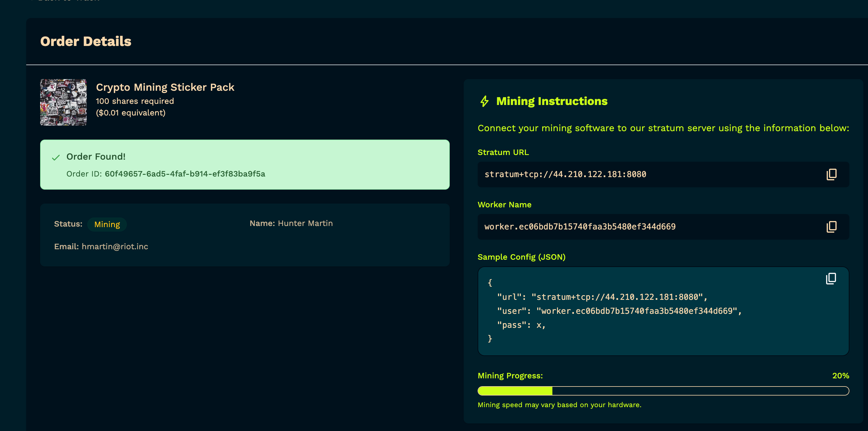Click the green checkmark in Order Found banner

coord(56,157)
